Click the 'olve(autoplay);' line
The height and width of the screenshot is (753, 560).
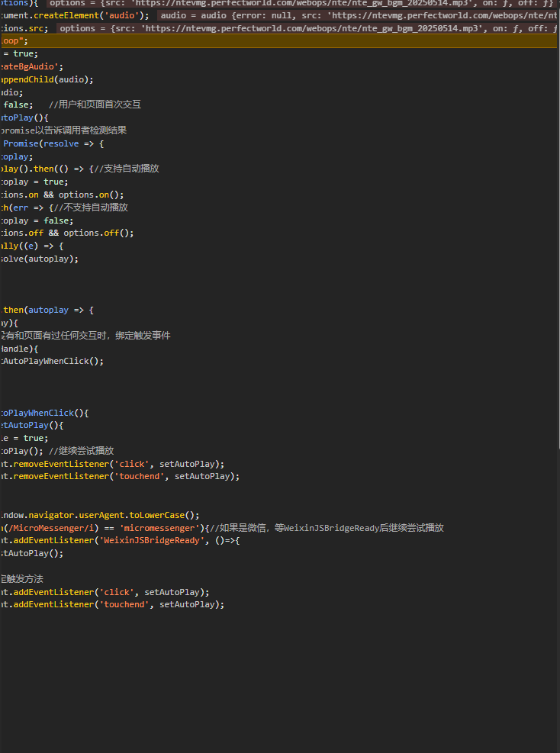[40, 259]
